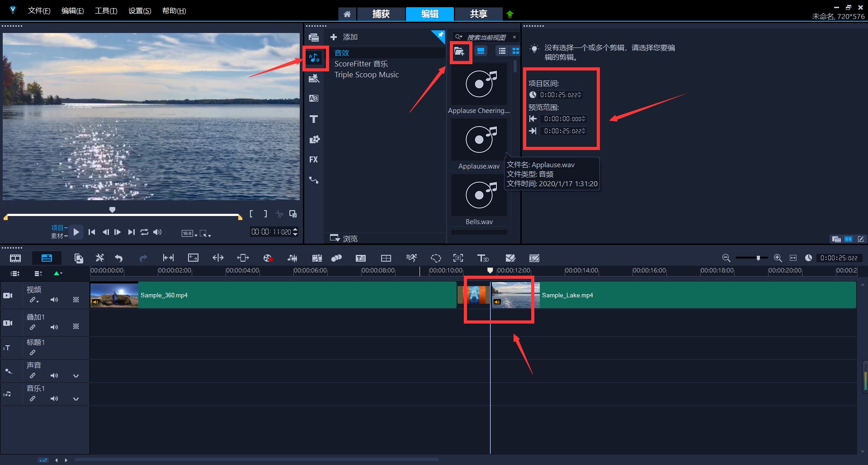Screen dimensions: 868x465
Task: Switch to Storyboard view
Action: coord(15,258)
